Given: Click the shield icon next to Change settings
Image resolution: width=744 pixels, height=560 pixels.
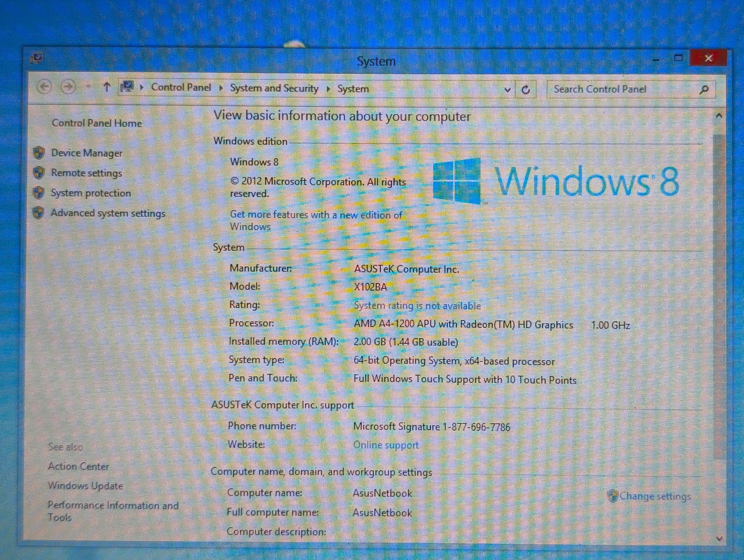Looking at the screenshot, I should 613,496.
